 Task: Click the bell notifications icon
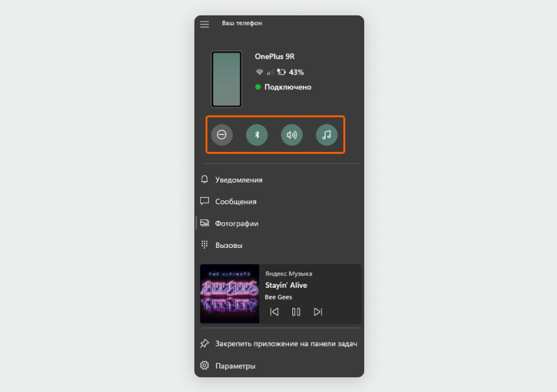pyautogui.click(x=204, y=179)
